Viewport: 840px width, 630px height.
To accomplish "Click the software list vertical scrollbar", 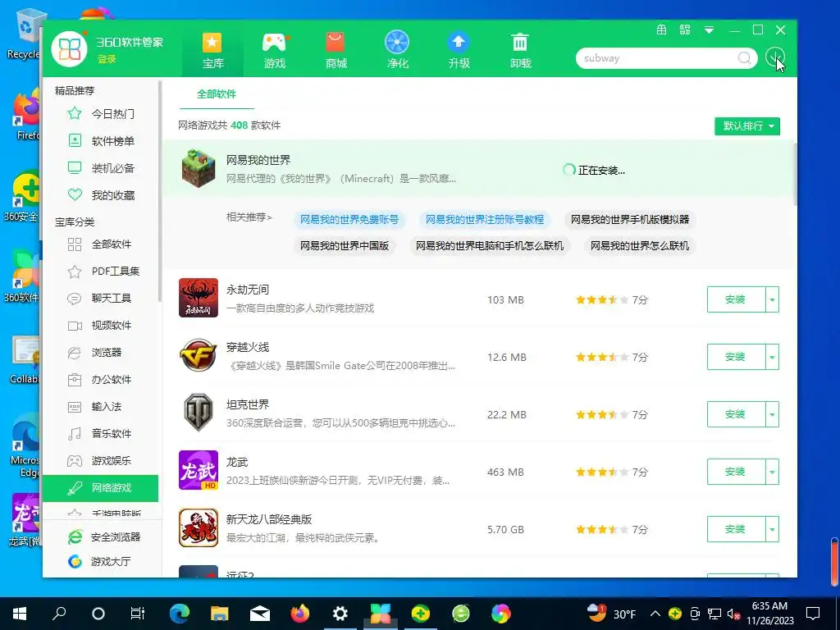I will tap(794, 174).
